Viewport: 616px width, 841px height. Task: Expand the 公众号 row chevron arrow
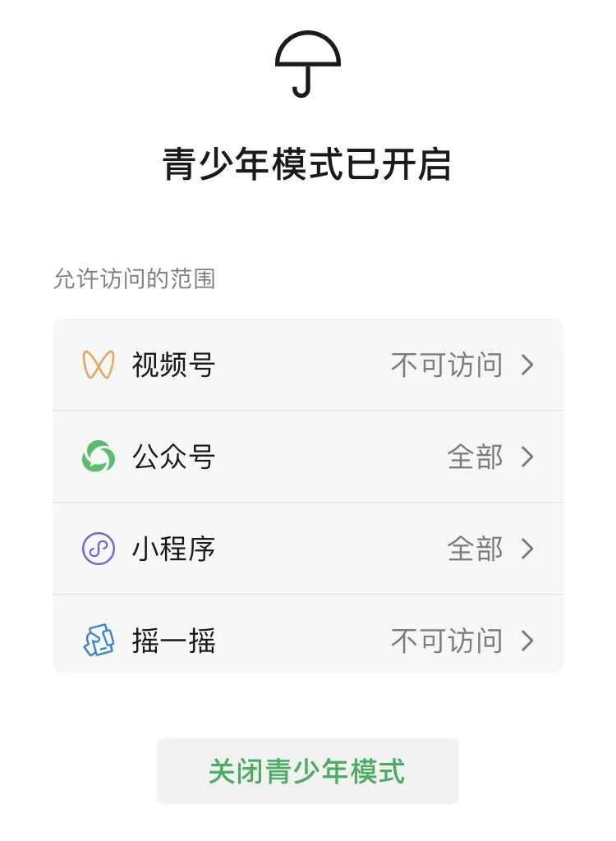527,457
